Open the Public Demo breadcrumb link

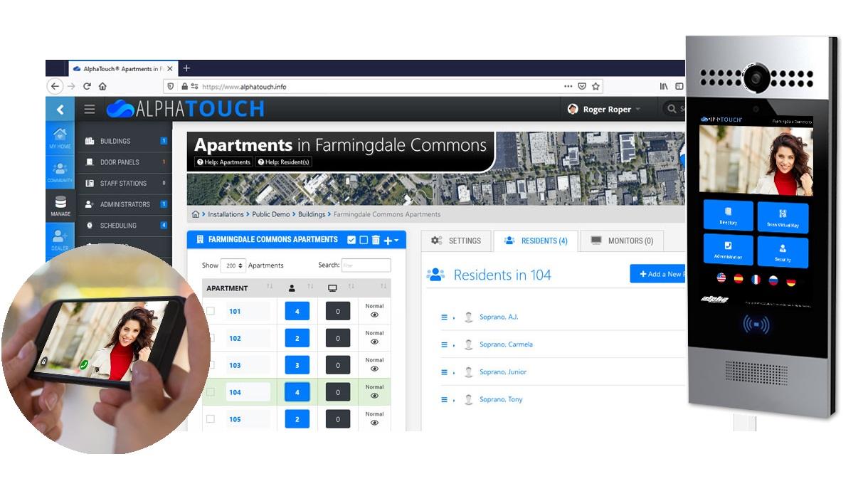[270, 214]
